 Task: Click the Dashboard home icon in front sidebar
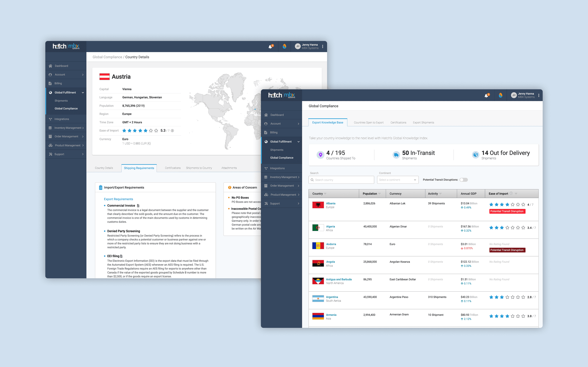[x=266, y=115]
